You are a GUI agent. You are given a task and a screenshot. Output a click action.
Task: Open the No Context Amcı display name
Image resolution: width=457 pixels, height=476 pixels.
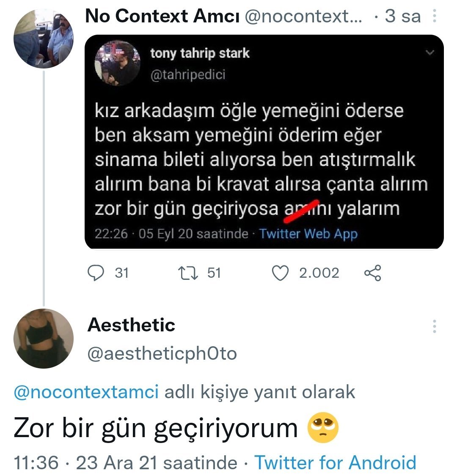162,16
